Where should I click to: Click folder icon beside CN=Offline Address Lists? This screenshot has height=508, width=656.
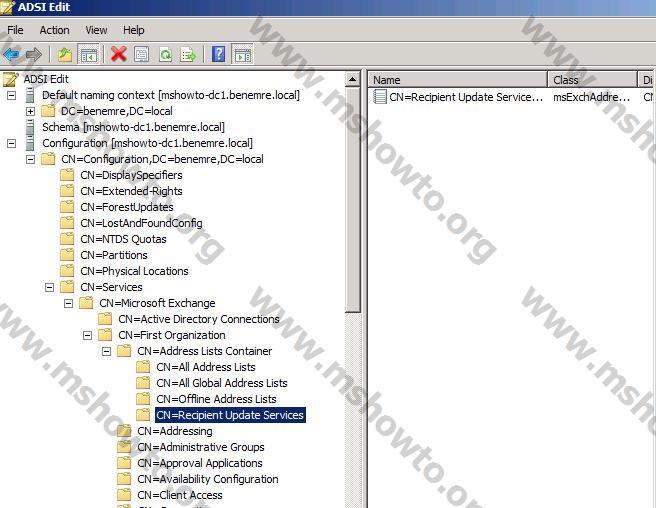pyautogui.click(x=143, y=399)
